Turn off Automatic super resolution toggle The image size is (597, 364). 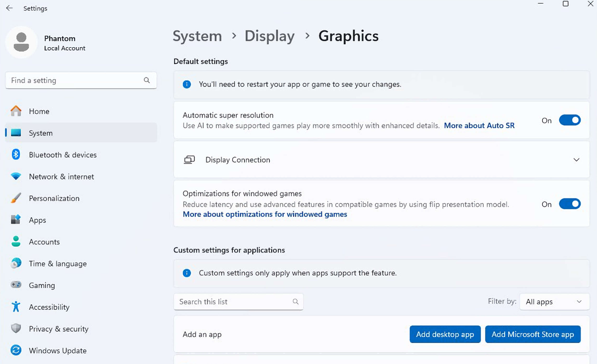(x=570, y=120)
